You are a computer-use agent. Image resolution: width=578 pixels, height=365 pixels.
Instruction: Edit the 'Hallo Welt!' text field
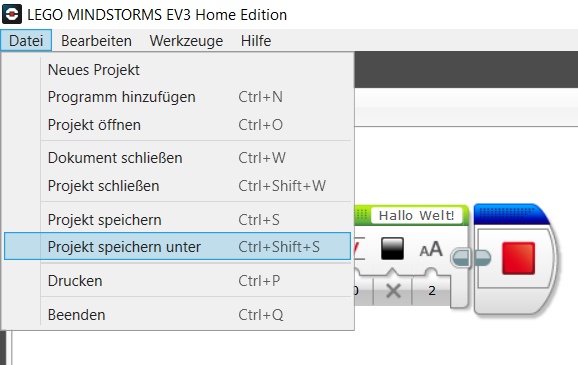click(416, 215)
